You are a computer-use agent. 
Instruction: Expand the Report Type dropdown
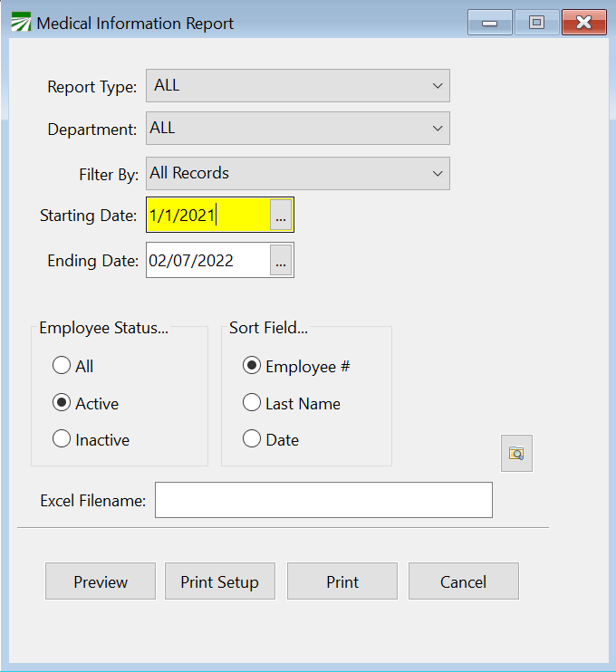click(438, 86)
